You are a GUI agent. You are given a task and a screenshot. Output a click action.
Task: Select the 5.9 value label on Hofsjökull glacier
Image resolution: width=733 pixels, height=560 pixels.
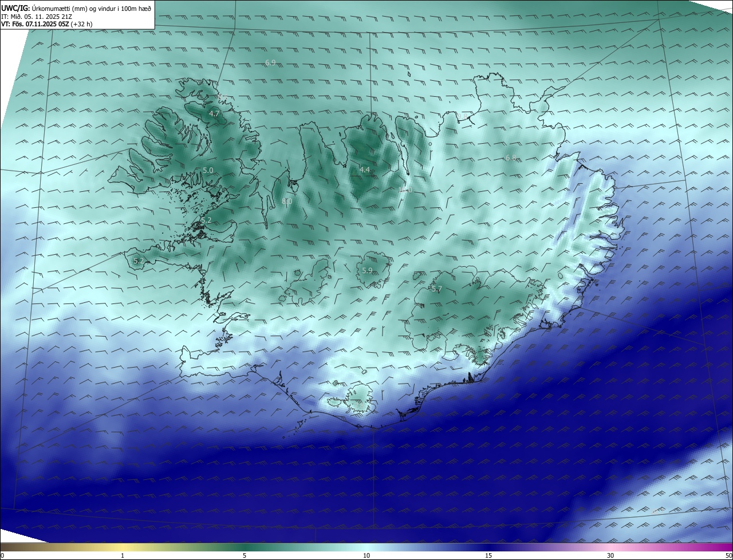click(x=367, y=270)
